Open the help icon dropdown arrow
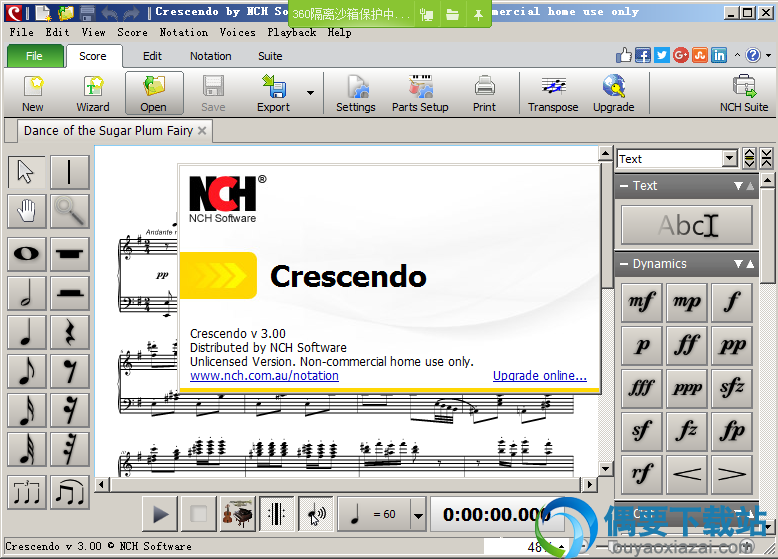The width and height of the screenshot is (778, 559). click(769, 56)
